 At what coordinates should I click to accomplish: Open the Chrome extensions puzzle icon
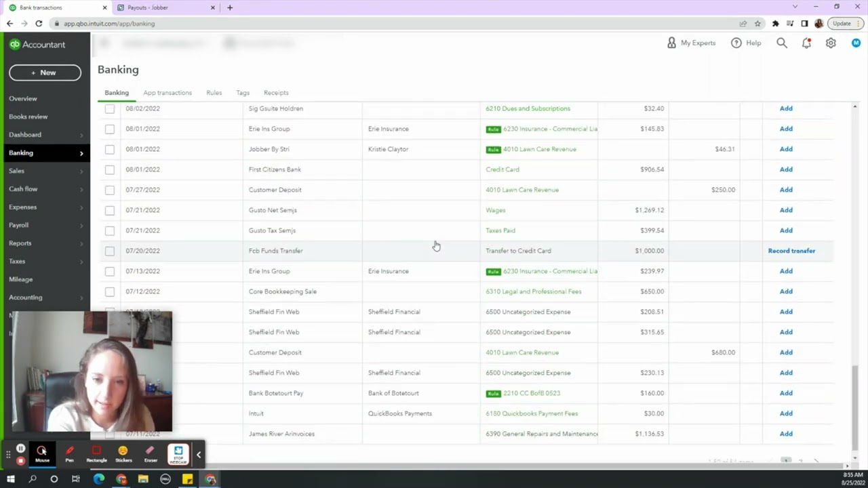[776, 23]
